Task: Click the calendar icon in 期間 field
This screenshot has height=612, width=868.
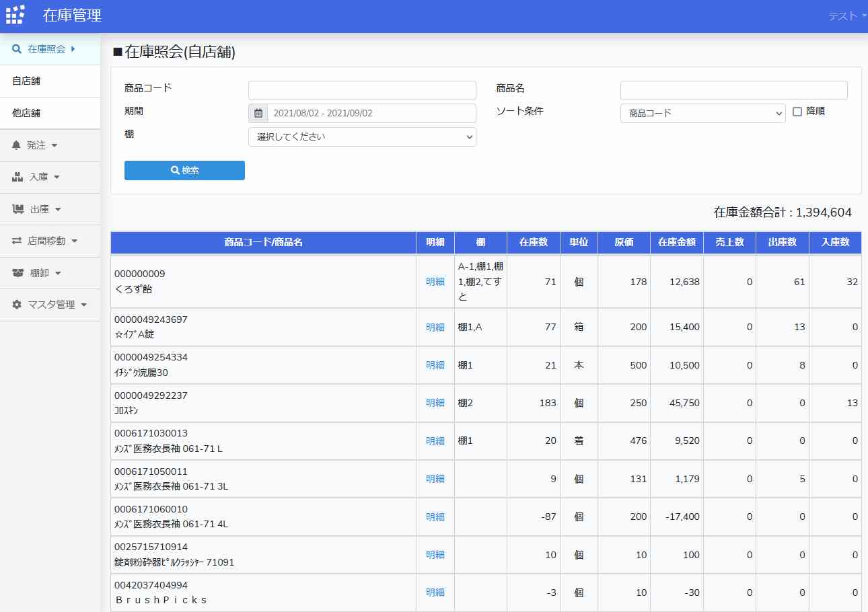Action: [258, 113]
